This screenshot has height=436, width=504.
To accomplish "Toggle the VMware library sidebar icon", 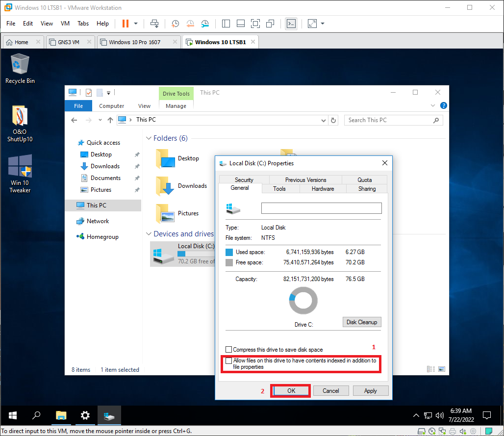I will 226,24.
